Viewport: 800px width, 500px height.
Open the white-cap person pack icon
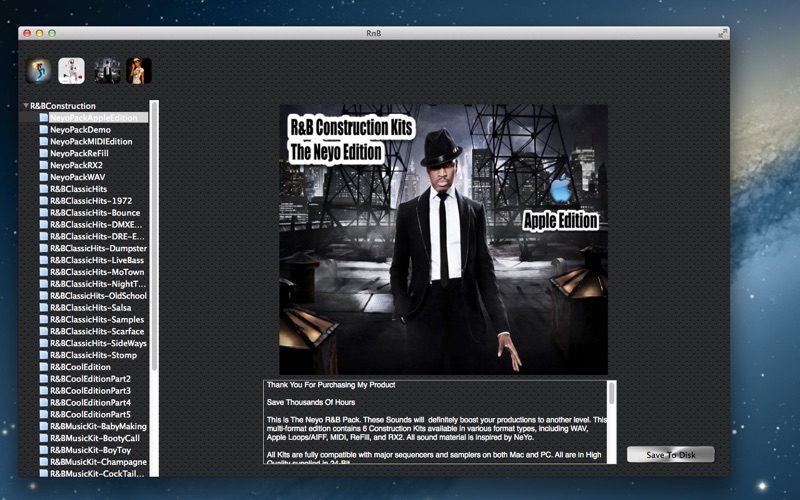[139, 70]
